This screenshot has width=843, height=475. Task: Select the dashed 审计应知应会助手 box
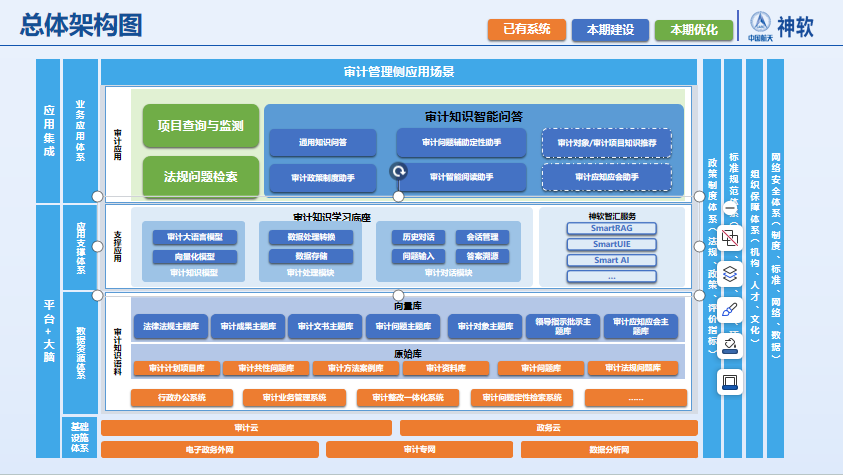tap(606, 177)
